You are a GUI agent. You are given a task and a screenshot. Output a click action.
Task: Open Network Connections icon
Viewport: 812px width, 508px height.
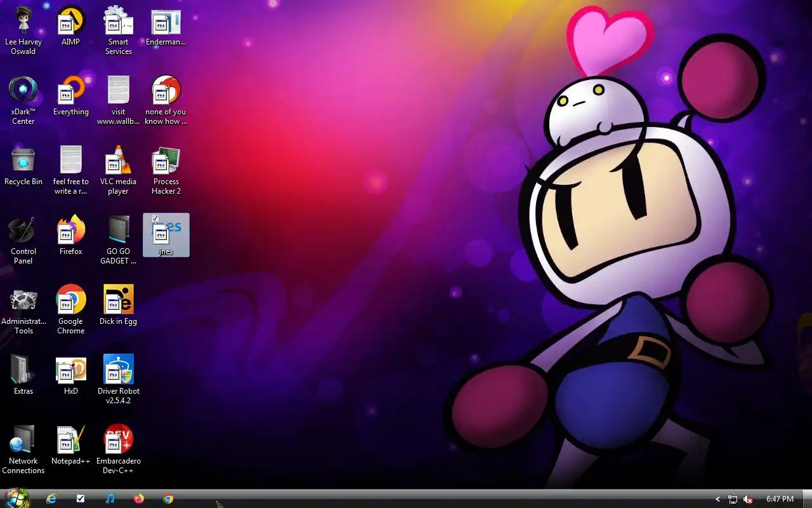23,449
